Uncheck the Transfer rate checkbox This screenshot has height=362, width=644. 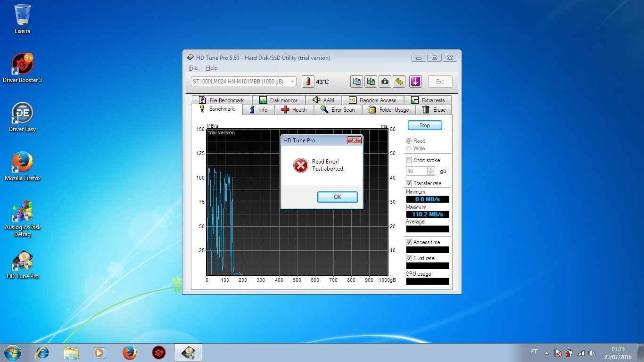pos(409,183)
